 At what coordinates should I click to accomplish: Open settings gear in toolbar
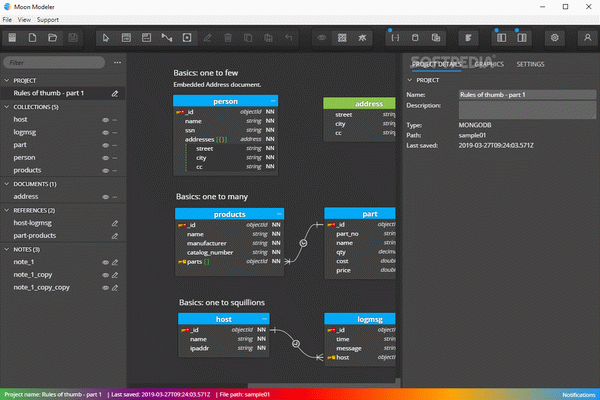(x=554, y=38)
